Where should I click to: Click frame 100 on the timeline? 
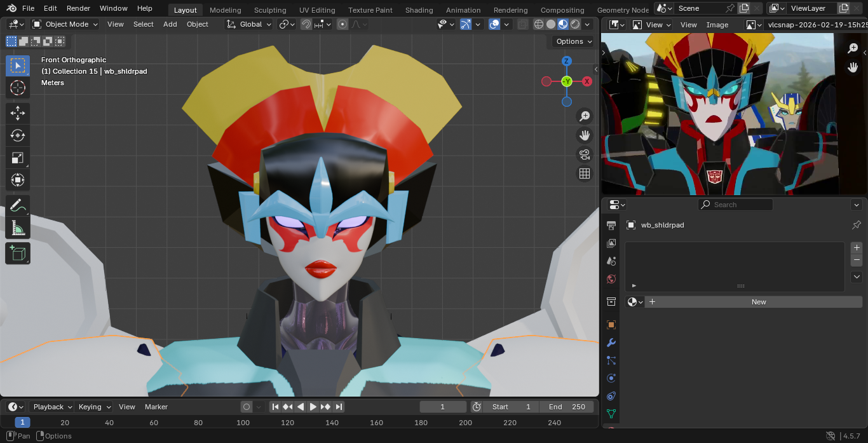(243, 423)
